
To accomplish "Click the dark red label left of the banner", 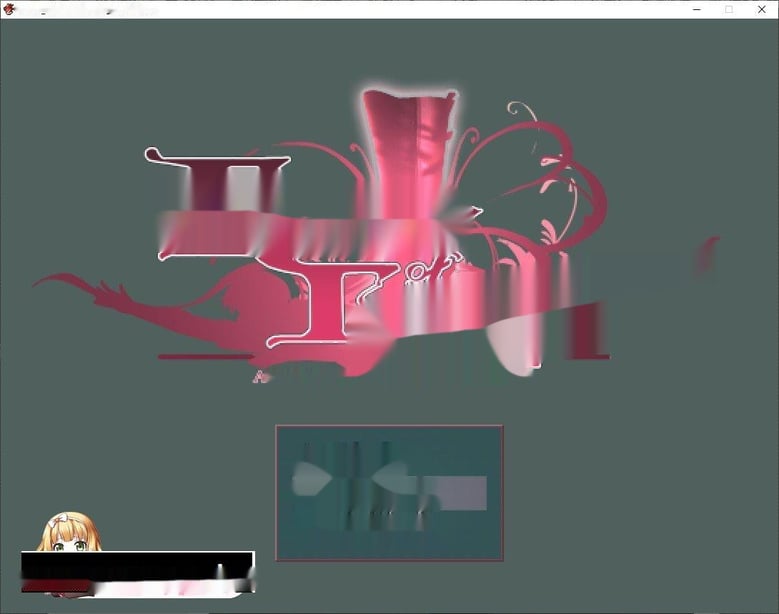I will coord(56,586).
